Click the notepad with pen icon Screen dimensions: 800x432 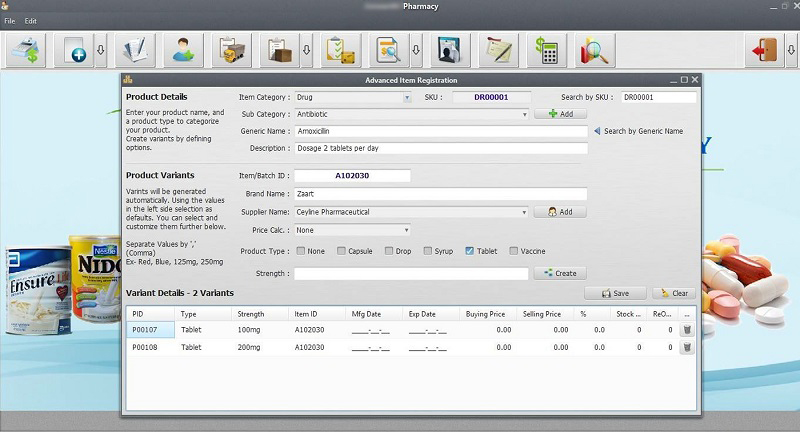coord(498,50)
